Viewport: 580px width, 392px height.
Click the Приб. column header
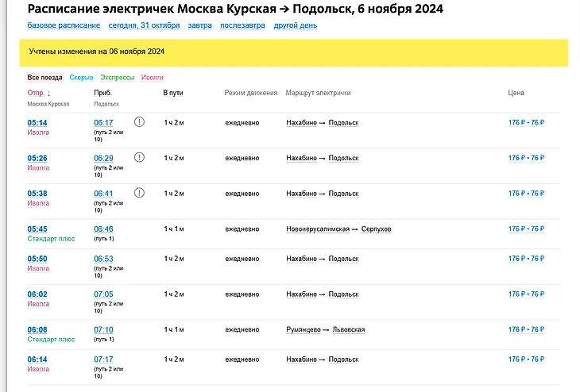102,93
